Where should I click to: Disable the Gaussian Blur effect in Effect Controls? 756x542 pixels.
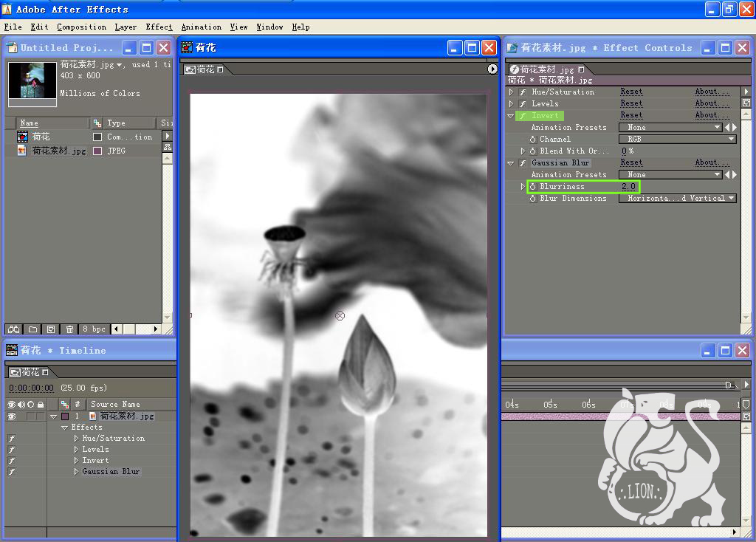coord(523,163)
